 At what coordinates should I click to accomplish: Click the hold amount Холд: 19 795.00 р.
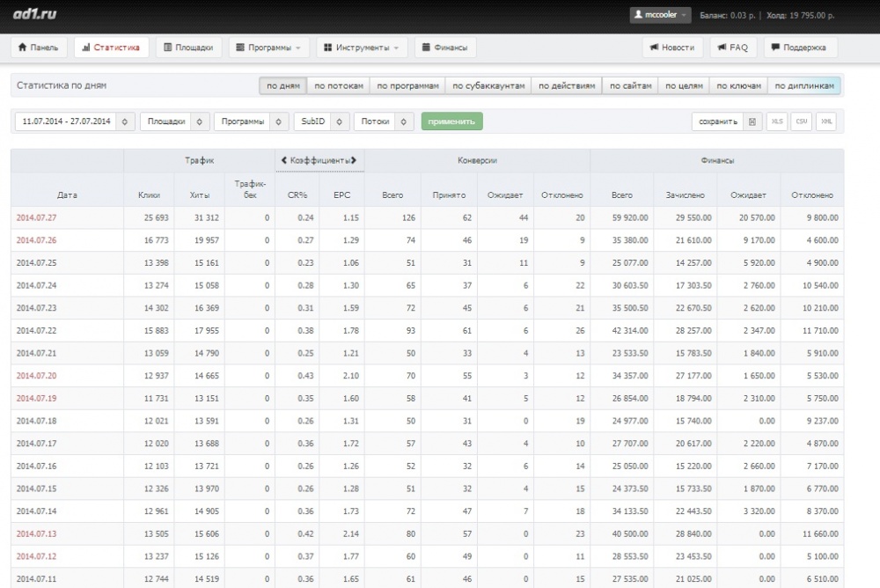(x=800, y=16)
